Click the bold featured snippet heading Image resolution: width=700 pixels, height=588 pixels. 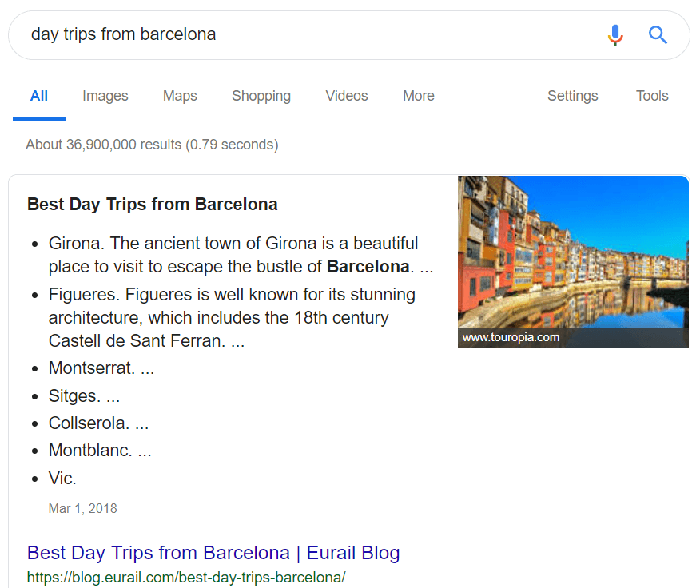coord(153,205)
